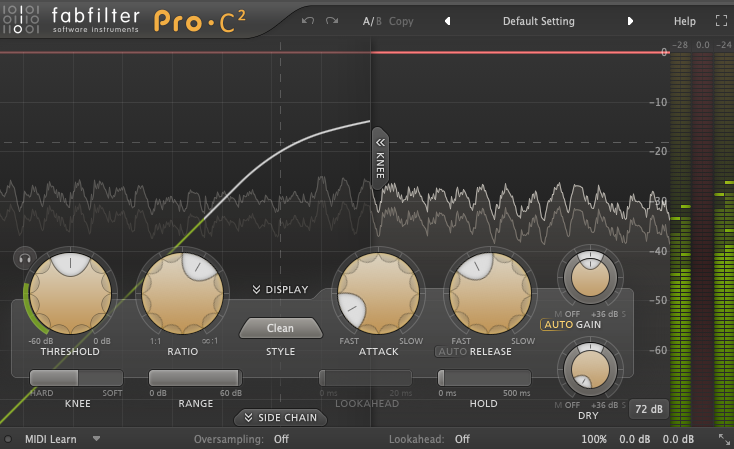This screenshot has width=734, height=449.
Task: Click the Clean style button
Action: 280,328
